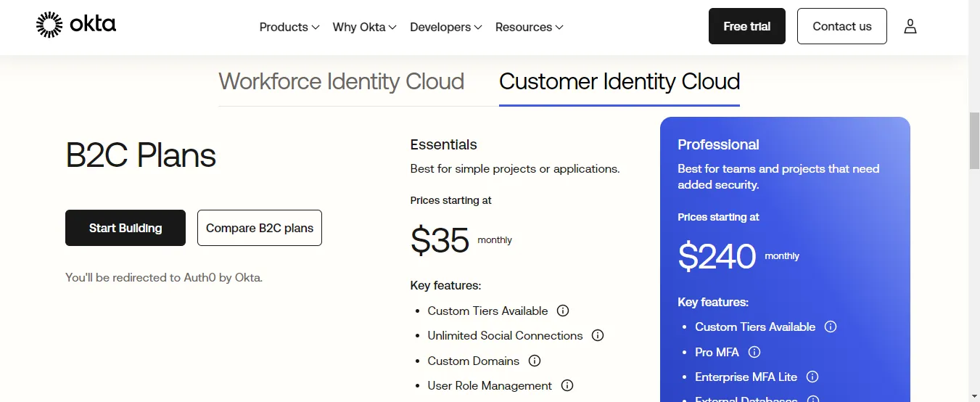Show info for Essentials Custom Tiers Available
The width and height of the screenshot is (980, 402).
click(x=563, y=311)
